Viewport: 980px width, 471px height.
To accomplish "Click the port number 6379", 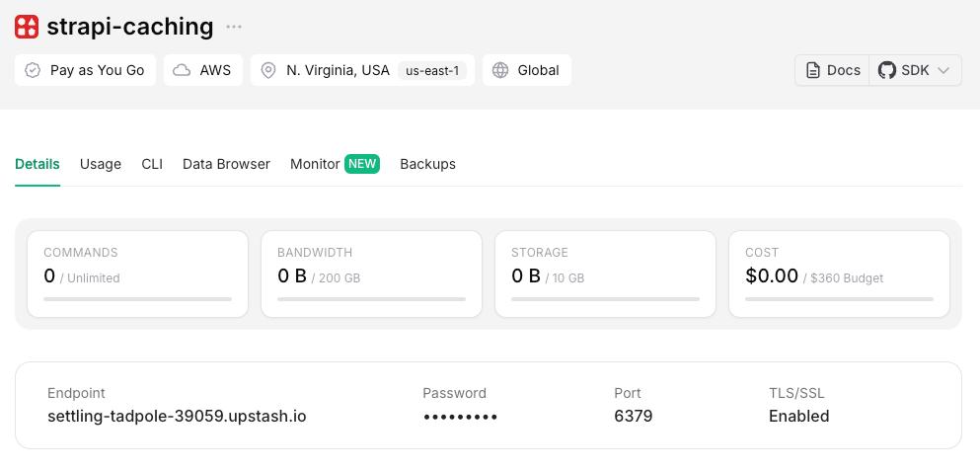I will click(633, 416).
